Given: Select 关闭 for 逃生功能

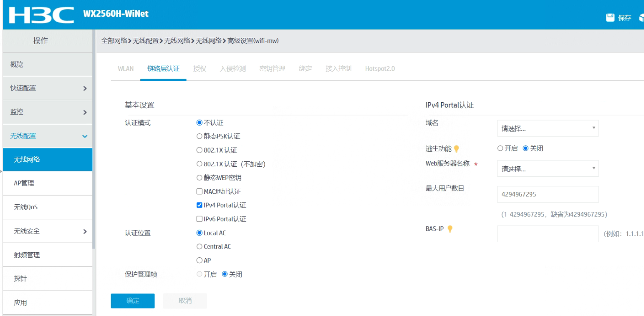Looking at the screenshot, I should 525,148.
